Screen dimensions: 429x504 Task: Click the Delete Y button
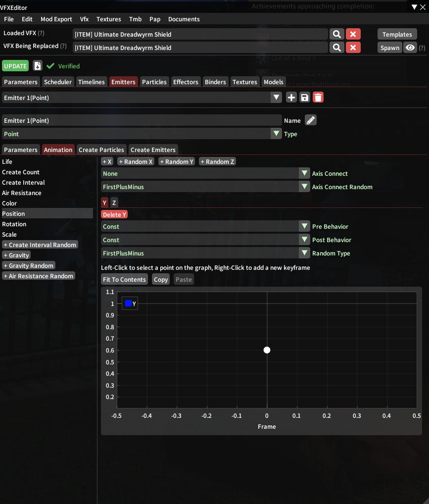114,214
